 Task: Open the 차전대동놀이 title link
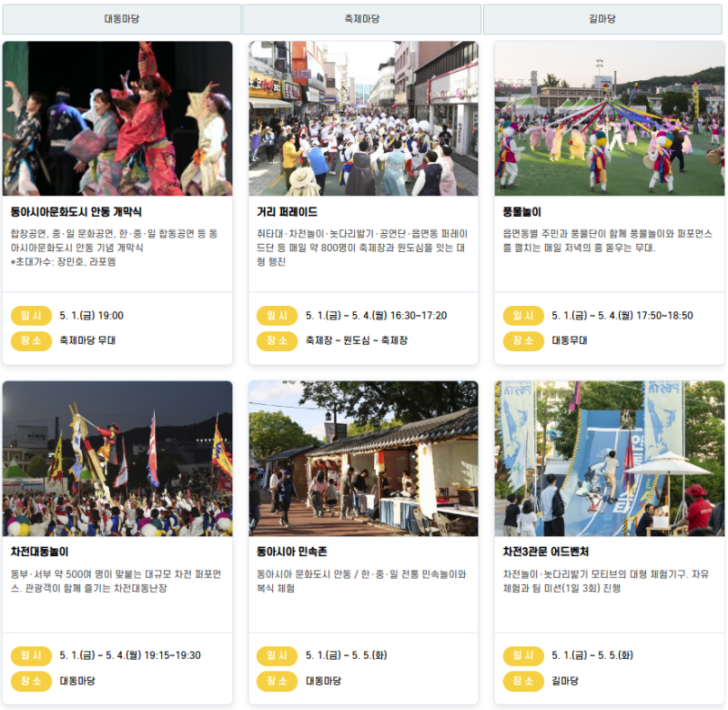click(x=40, y=553)
